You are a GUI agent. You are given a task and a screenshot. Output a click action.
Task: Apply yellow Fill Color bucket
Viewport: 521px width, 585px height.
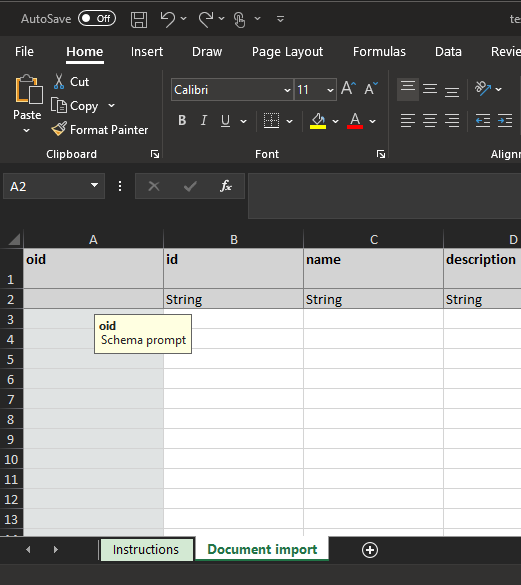(318, 121)
